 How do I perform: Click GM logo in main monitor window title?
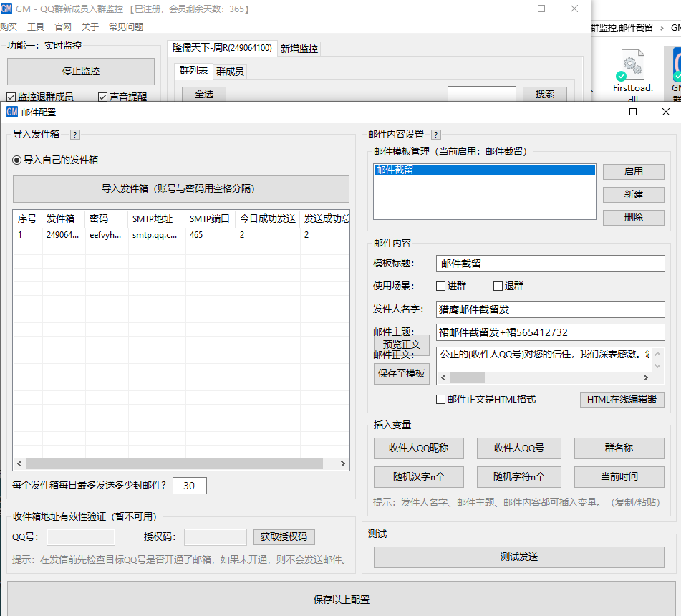[x=6, y=9]
